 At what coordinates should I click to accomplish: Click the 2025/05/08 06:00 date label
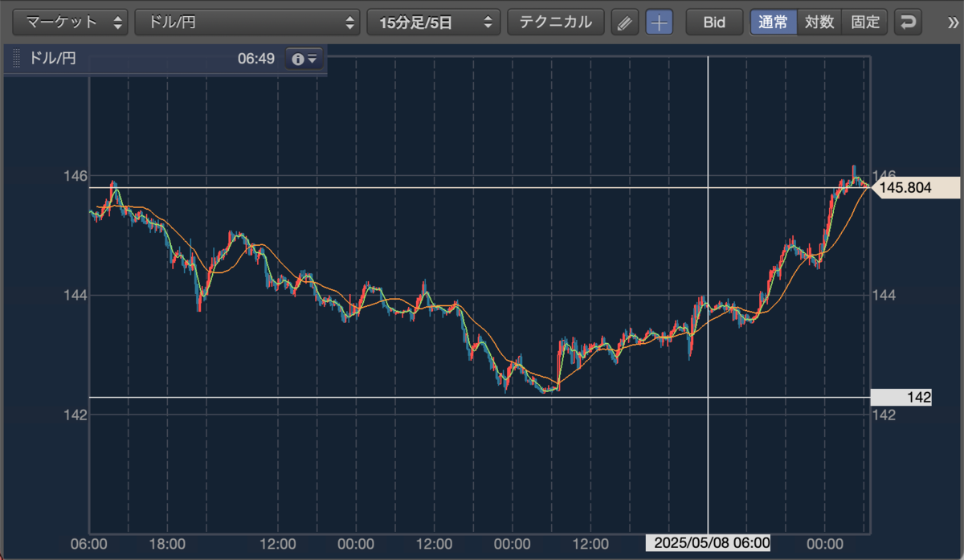point(709,543)
